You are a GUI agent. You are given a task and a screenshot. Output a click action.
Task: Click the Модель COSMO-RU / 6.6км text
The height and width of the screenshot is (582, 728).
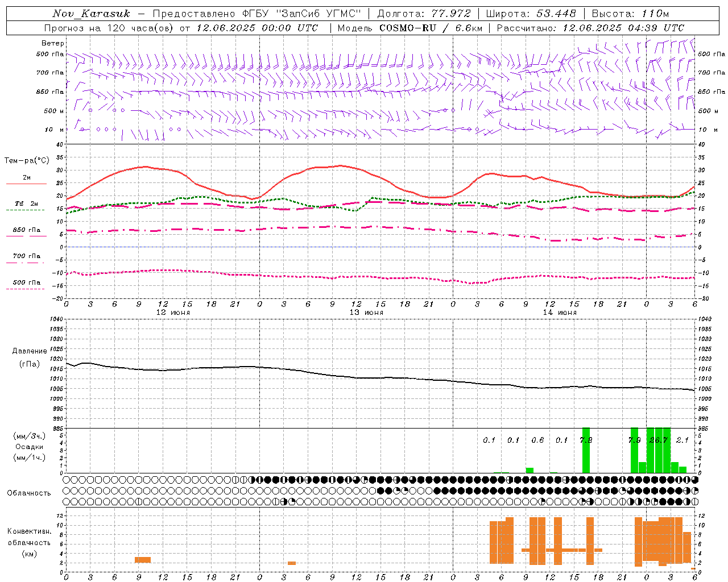pos(409,28)
